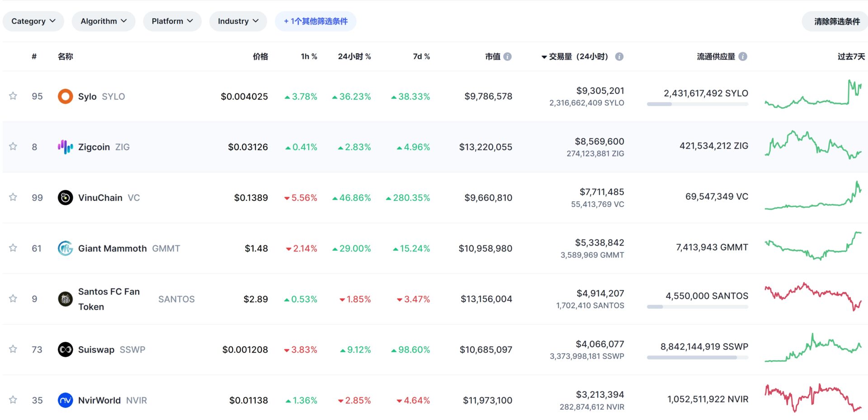Click the +1个其他筛选条件 button
This screenshot has height=420, width=868.
[316, 21]
